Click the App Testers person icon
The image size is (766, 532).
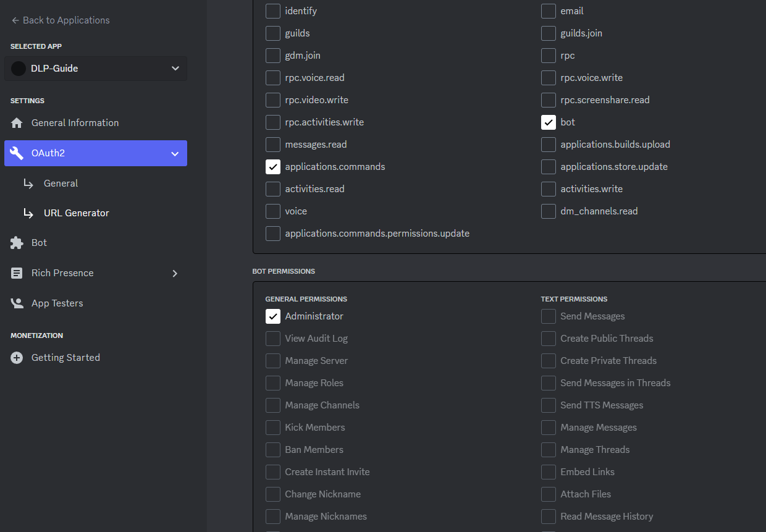[x=17, y=303]
